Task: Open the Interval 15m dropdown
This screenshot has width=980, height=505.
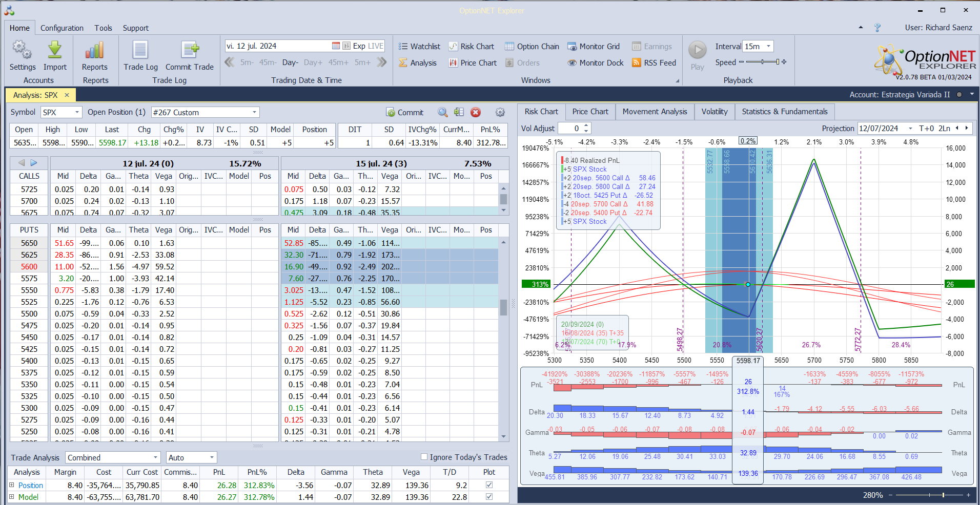Action: 768,46
